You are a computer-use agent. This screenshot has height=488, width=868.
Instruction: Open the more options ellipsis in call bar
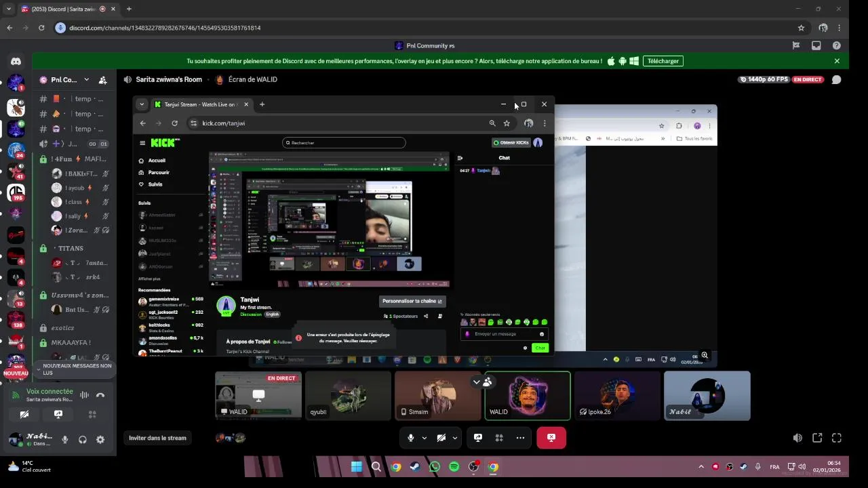coord(520,438)
